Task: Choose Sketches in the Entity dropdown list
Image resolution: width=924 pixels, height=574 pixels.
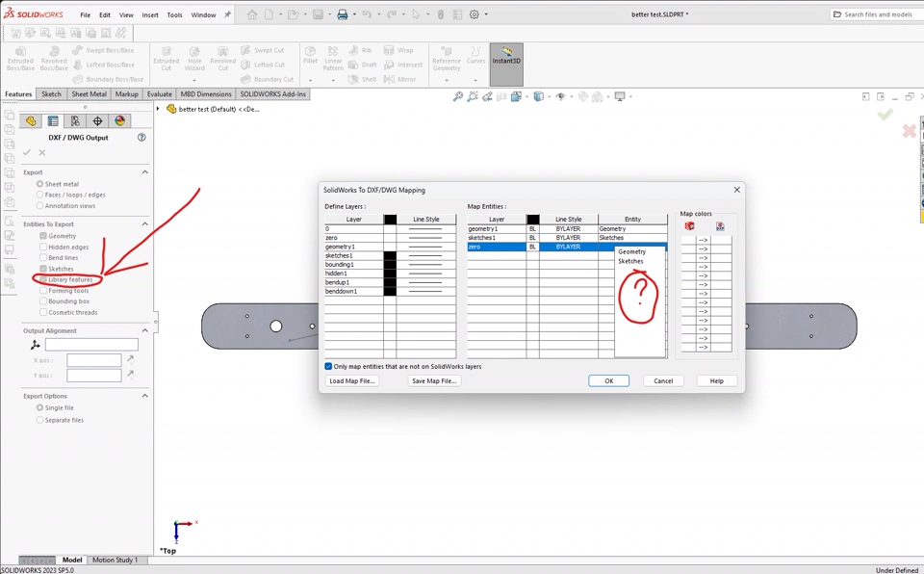Action: 630,261
